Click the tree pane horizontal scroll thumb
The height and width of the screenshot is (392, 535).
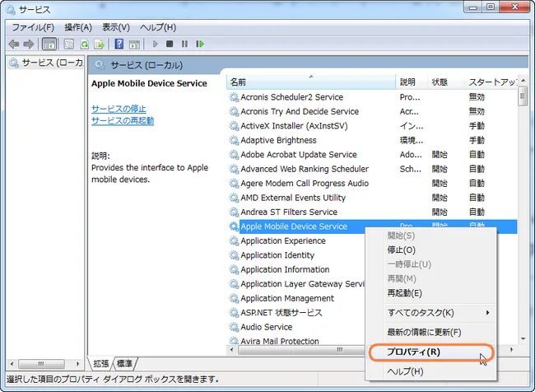pyautogui.click(x=41, y=364)
